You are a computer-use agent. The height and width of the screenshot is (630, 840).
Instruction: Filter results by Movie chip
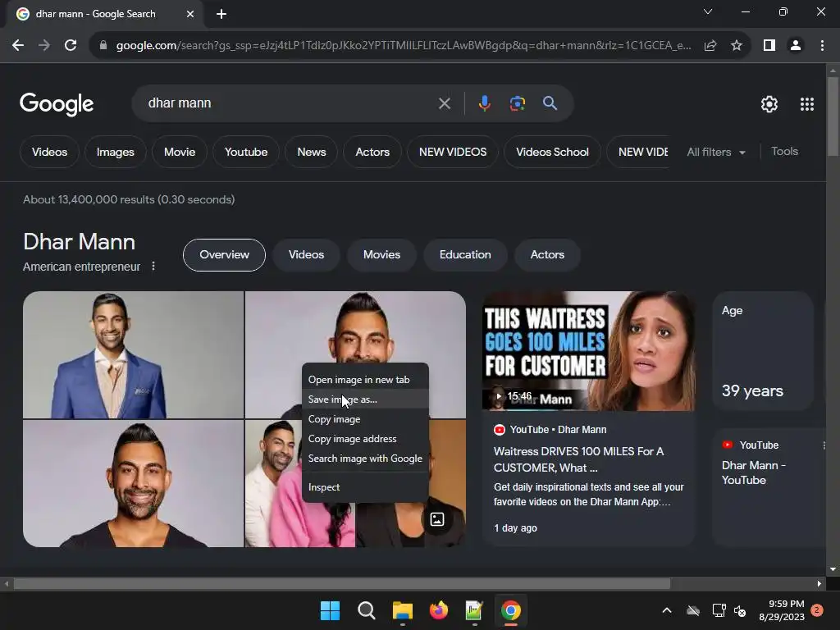tap(180, 152)
